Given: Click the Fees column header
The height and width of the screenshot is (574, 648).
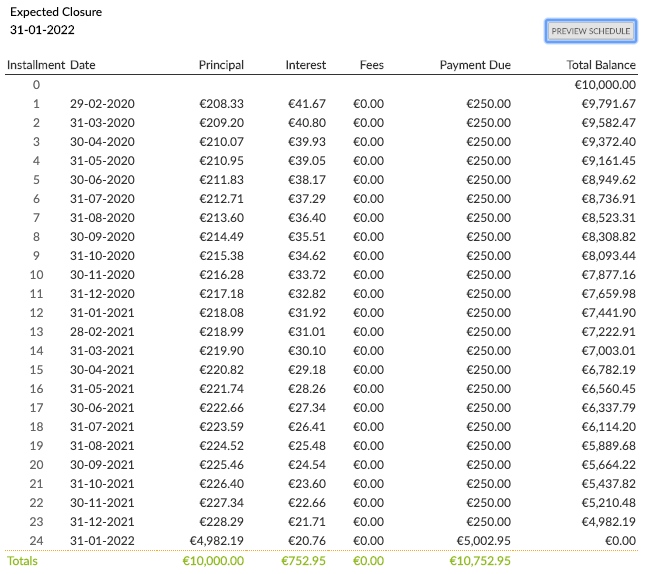Looking at the screenshot, I should tap(372, 65).
